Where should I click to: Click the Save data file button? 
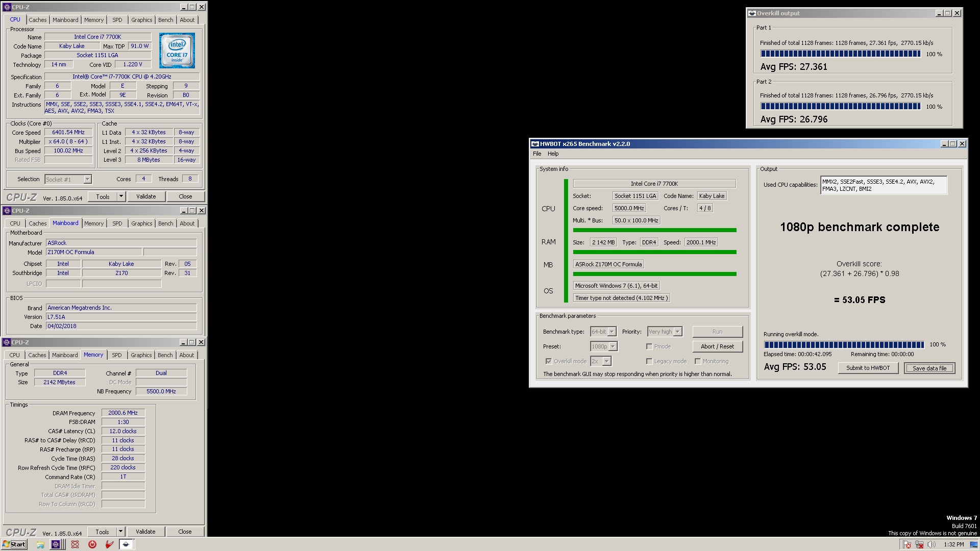(929, 368)
